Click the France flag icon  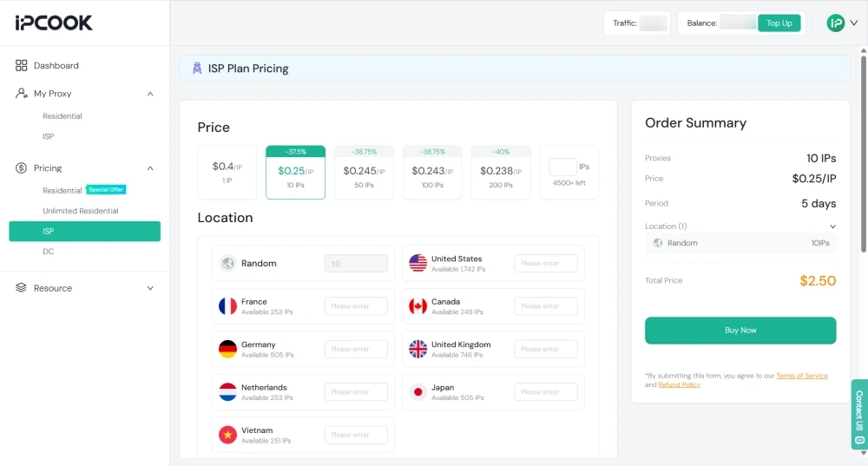click(227, 306)
